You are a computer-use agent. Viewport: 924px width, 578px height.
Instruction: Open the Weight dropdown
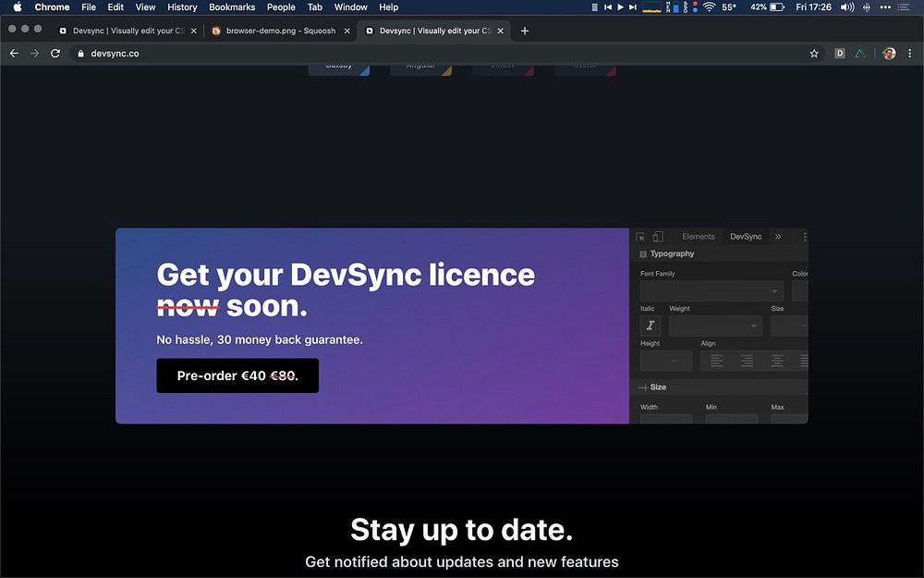pos(715,326)
